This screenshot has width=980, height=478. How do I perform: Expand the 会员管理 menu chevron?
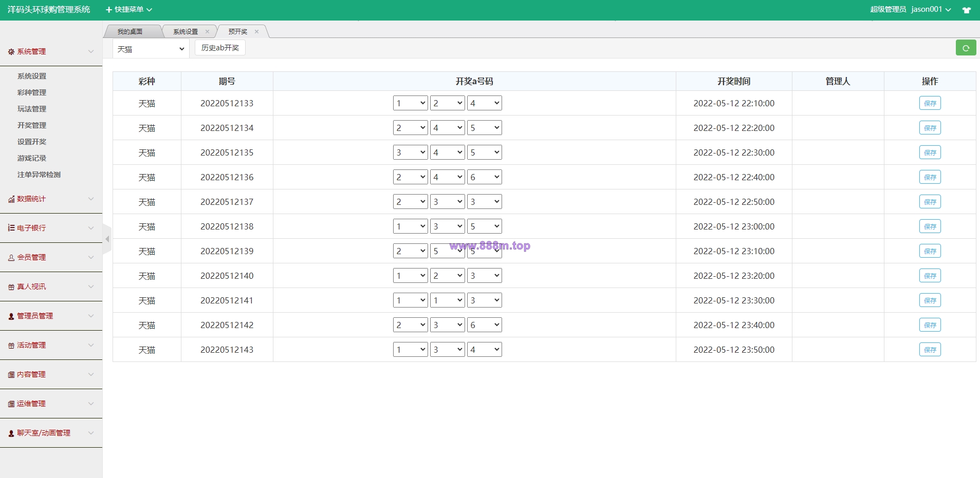[x=91, y=257]
